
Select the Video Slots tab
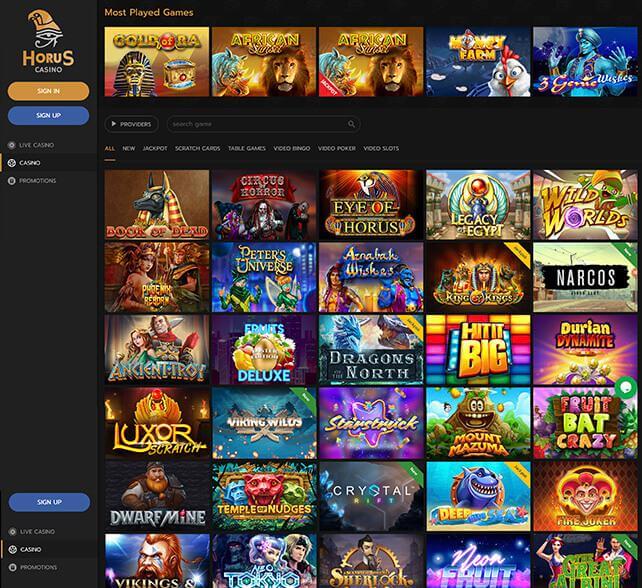point(381,148)
